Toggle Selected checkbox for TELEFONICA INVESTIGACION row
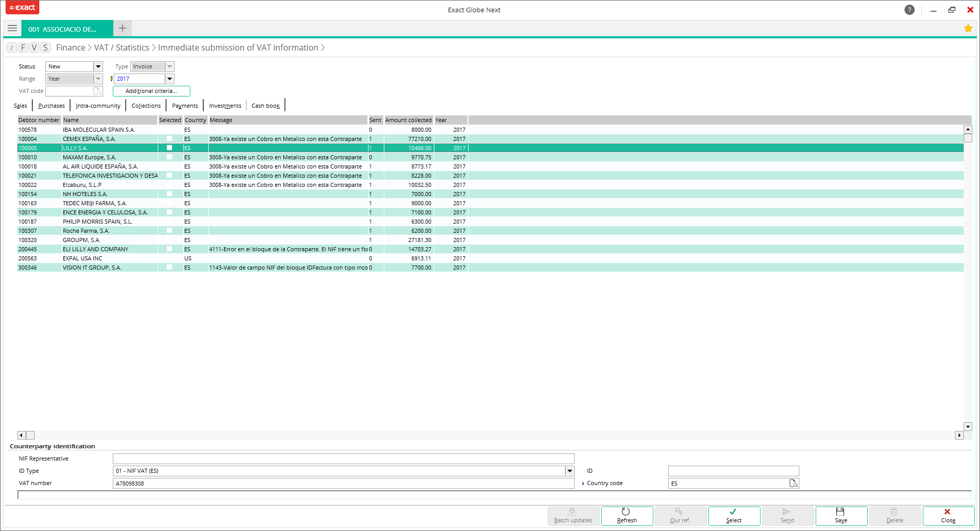Screen dimensions: 980x531 [x=169, y=175]
